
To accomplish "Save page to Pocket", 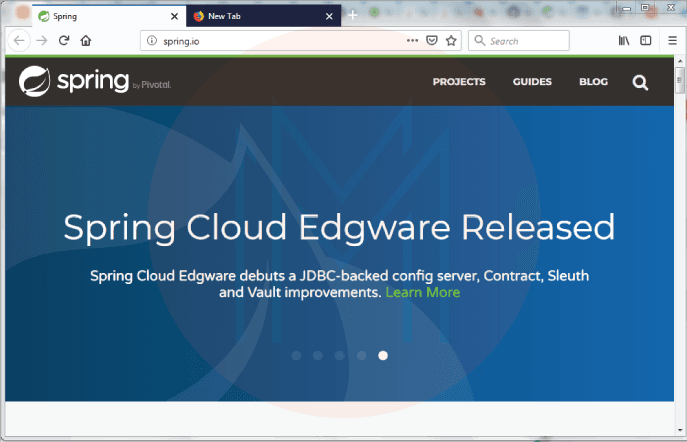I will (432, 41).
